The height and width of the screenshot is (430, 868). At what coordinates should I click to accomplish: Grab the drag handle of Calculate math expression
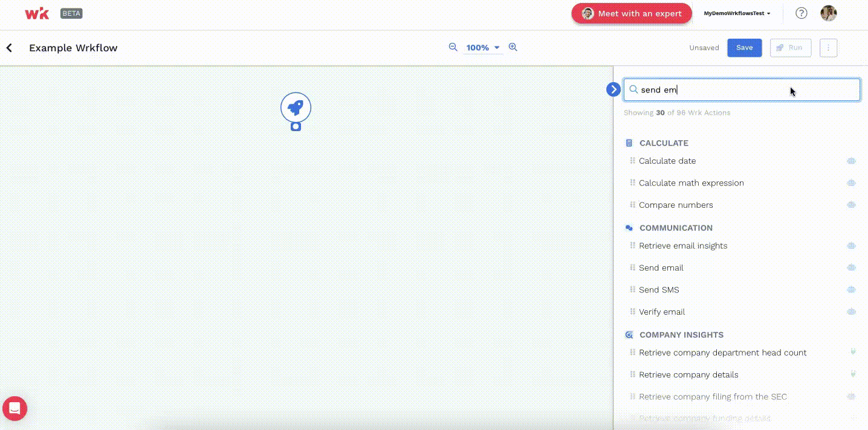(x=633, y=182)
